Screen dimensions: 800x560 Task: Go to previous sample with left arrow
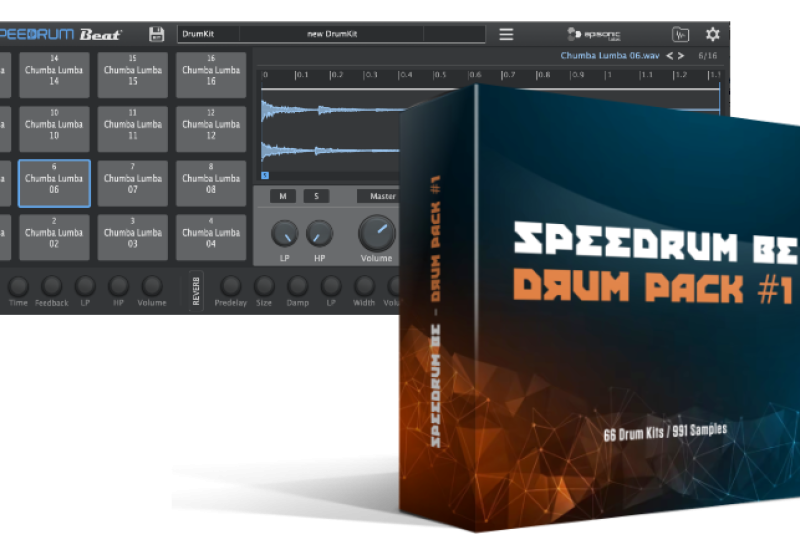coord(670,56)
